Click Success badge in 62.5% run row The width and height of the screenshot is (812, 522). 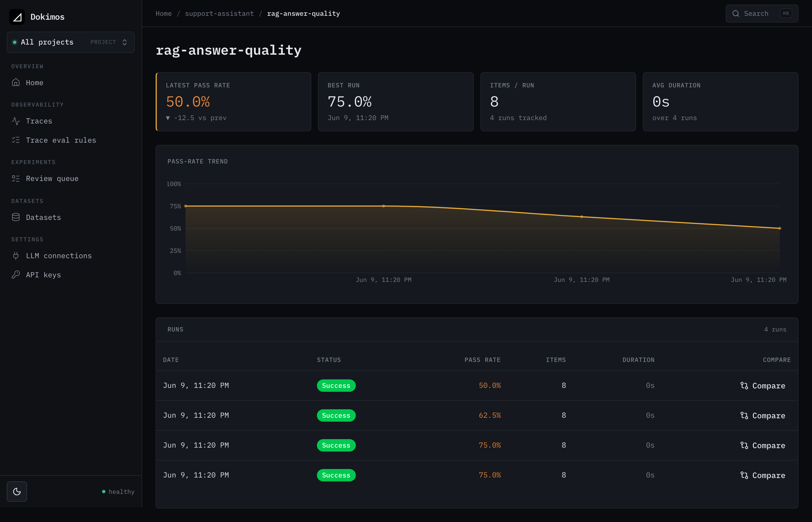(336, 415)
